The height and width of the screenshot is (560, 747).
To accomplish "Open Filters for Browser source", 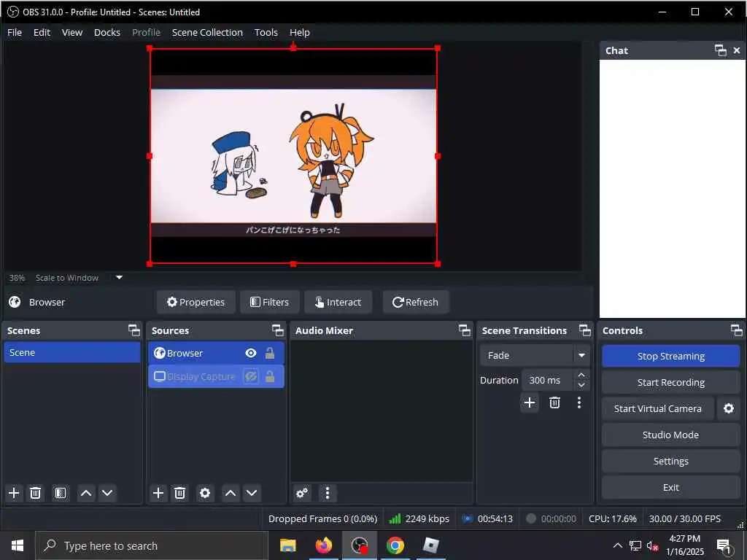I will 270,302.
